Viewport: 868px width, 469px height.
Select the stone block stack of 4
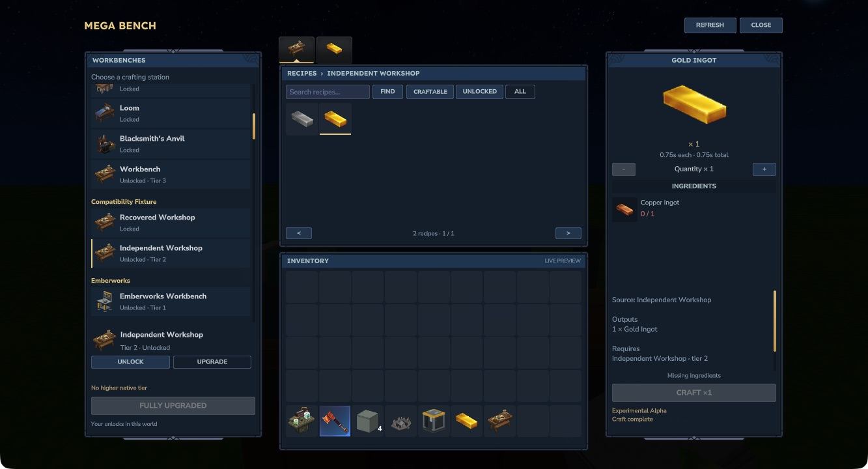pos(368,421)
